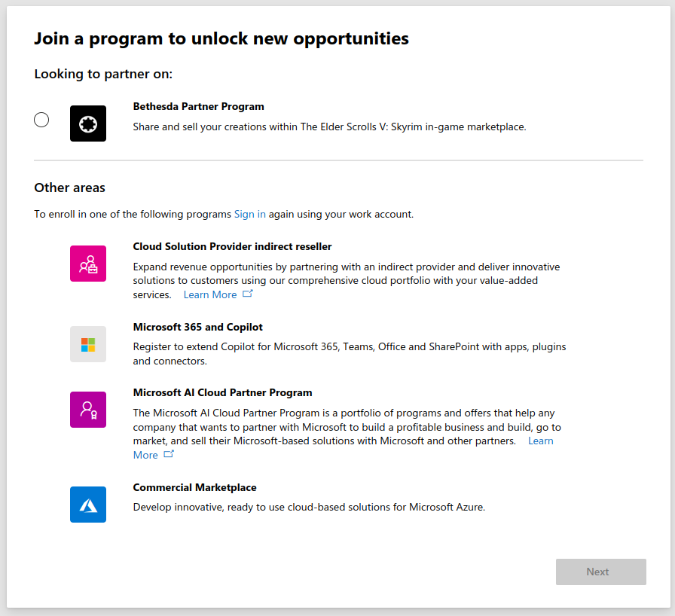Click the Other areas heading

click(70, 188)
